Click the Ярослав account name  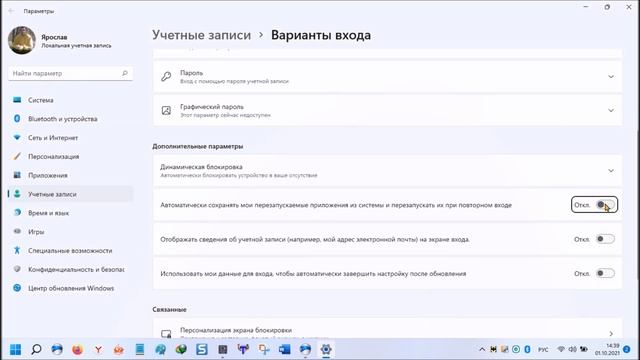tap(54, 37)
